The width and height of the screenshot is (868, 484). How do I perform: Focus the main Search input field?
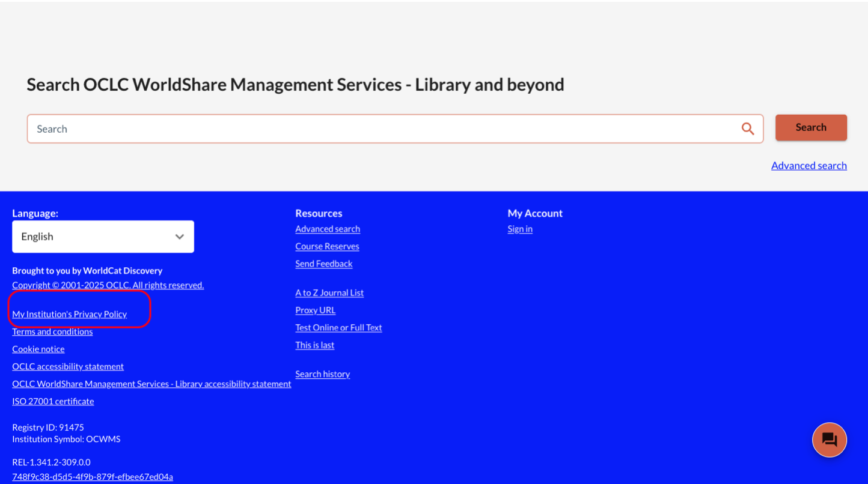click(x=385, y=129)
